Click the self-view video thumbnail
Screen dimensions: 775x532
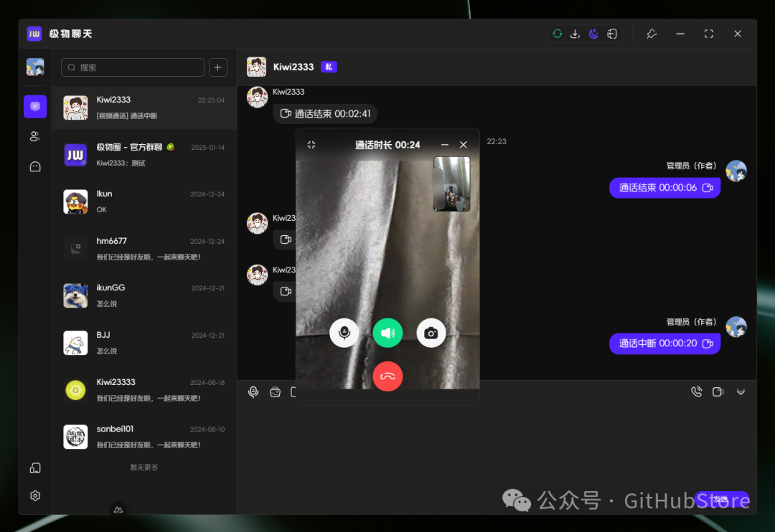point(452,184)
